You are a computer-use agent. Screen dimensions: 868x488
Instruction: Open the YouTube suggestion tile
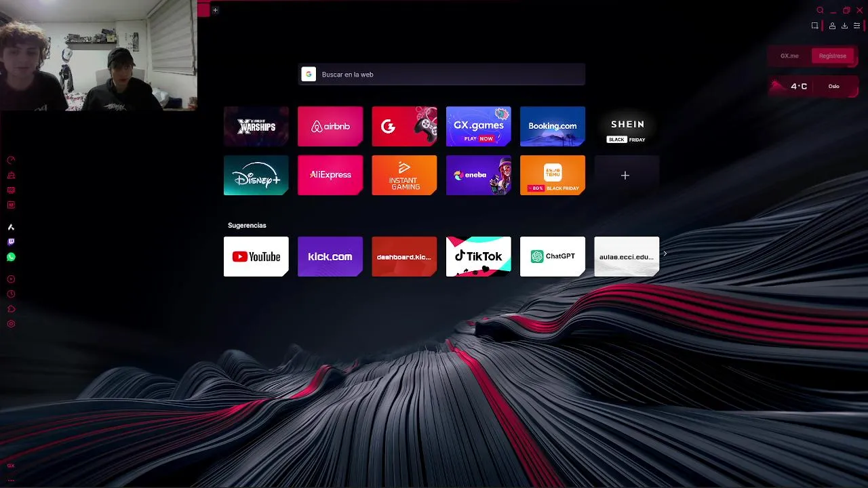tap(256, 257)
